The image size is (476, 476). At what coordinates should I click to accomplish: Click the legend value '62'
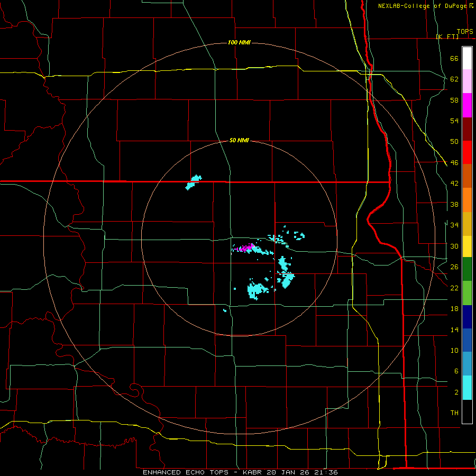(x=454, y=79)
